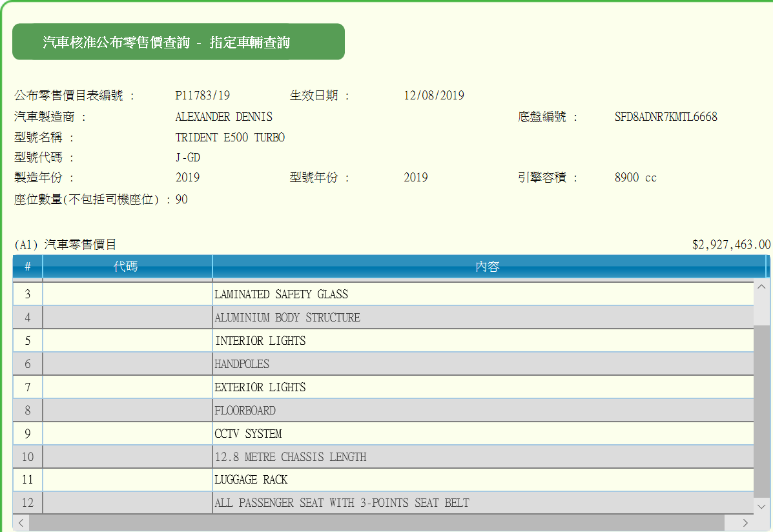Screen dimensions: 773x532
Task: Click the retail price '$2,927,463.00'
Action: (731, 245)
